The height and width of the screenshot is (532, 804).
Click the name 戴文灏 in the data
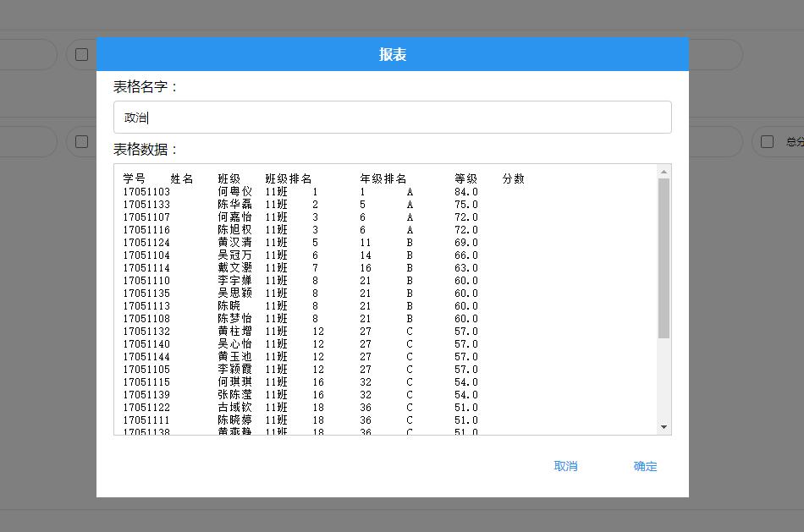(234, 268)
